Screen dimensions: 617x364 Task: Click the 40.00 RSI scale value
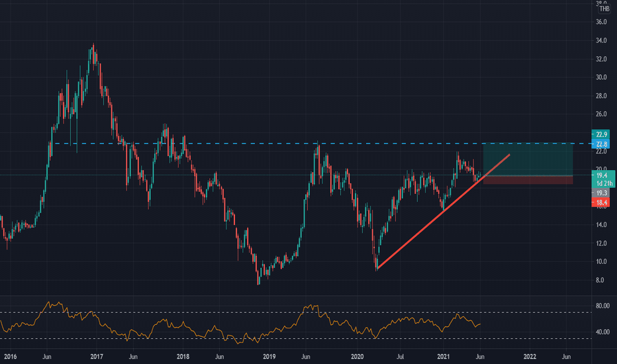(x=602, y=332)
